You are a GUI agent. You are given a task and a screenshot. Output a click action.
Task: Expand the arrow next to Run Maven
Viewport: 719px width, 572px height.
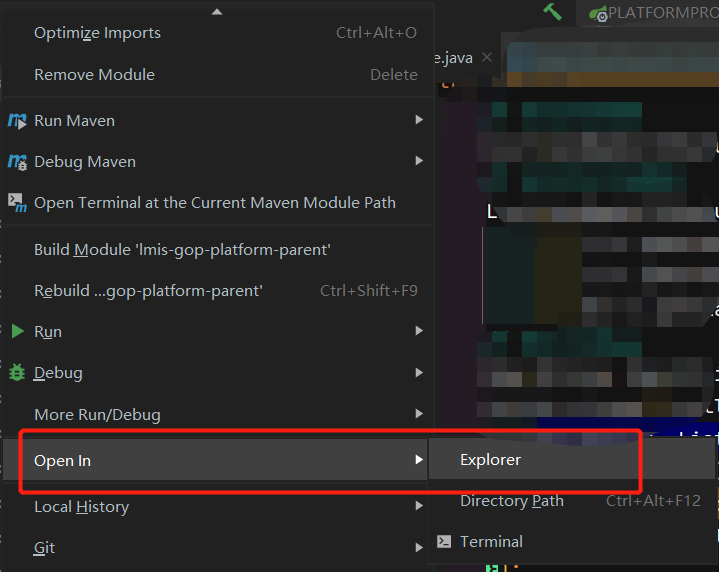[419, 120]
